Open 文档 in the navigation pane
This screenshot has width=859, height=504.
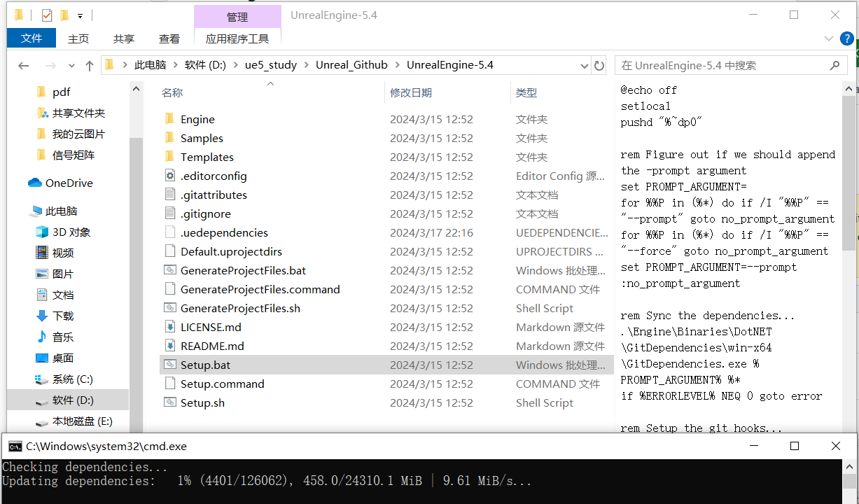[x=55, y=295]
